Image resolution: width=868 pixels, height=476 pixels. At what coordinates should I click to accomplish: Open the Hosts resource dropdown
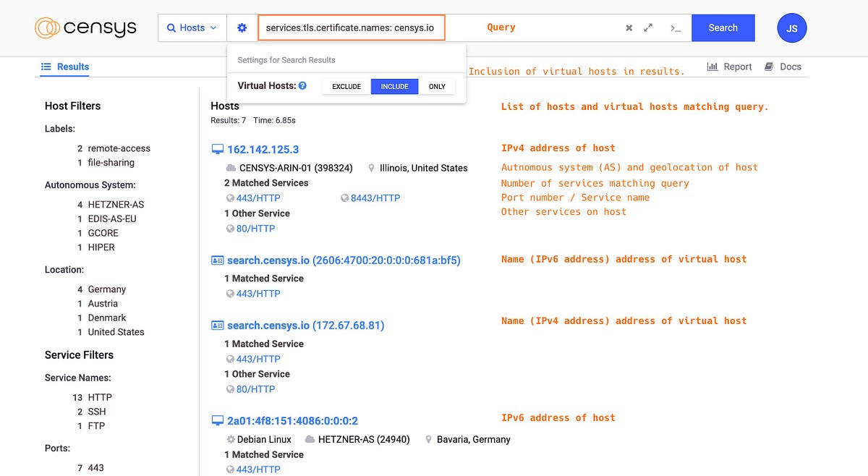pyautogui.click(x=192, y=27)
